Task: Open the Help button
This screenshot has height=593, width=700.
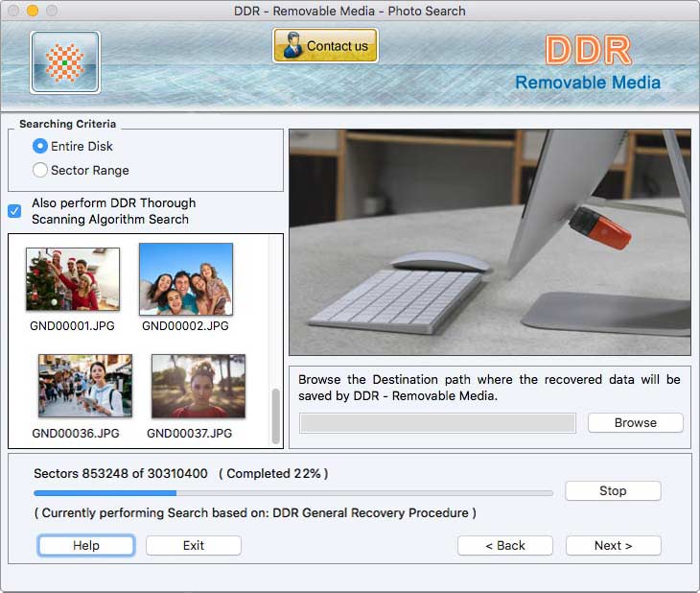Action: tap(86, 545)
